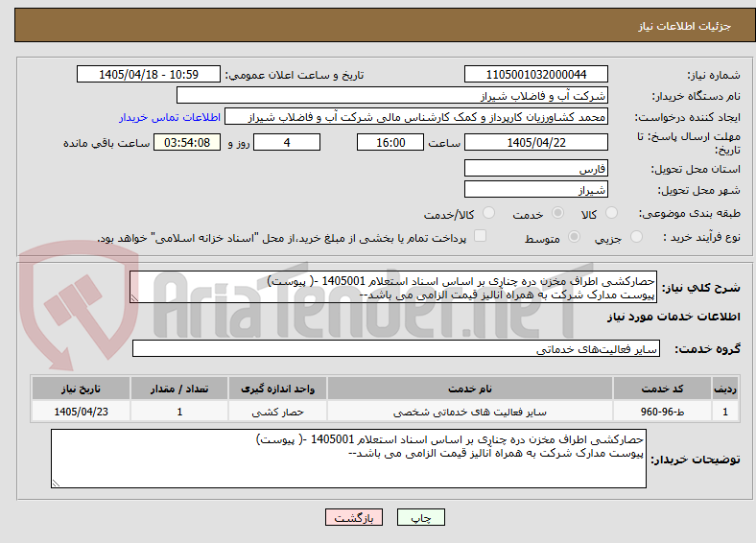The width and height of the screenshot is (756, 543).
Task: Click the request creator field محمد کشاورزیان
Action: pos(416,117)
